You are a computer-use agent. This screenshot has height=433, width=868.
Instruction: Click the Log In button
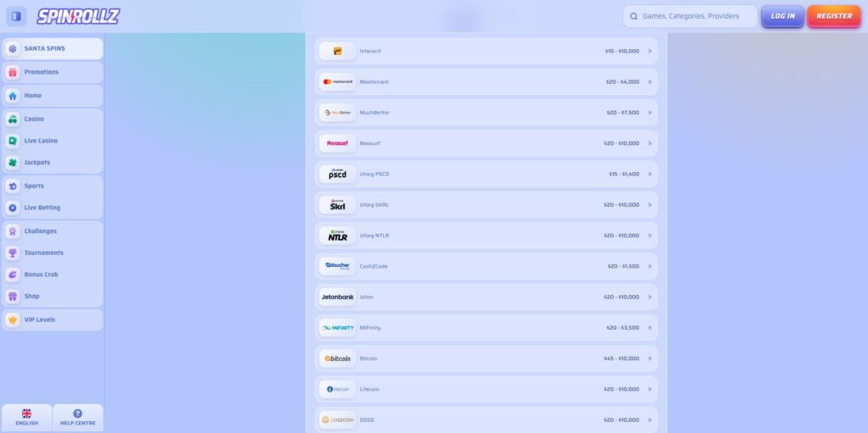[x=782, y=16]
